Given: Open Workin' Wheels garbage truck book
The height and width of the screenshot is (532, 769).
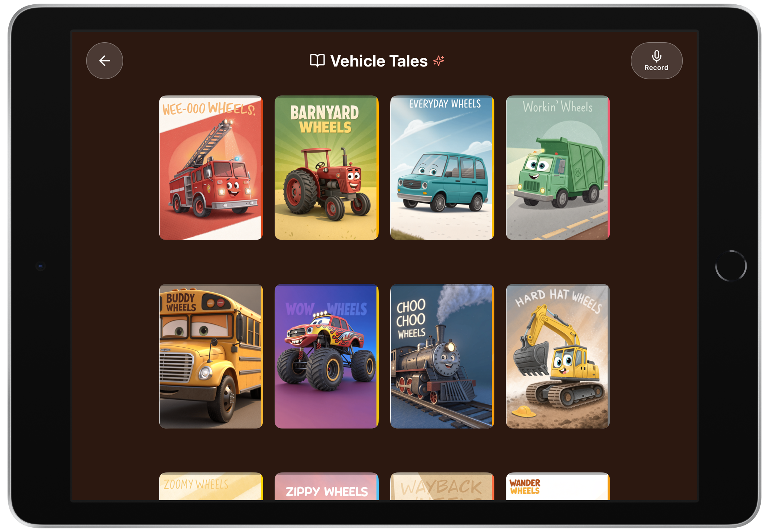Looking at the screenshot, I should coord(558,168).
